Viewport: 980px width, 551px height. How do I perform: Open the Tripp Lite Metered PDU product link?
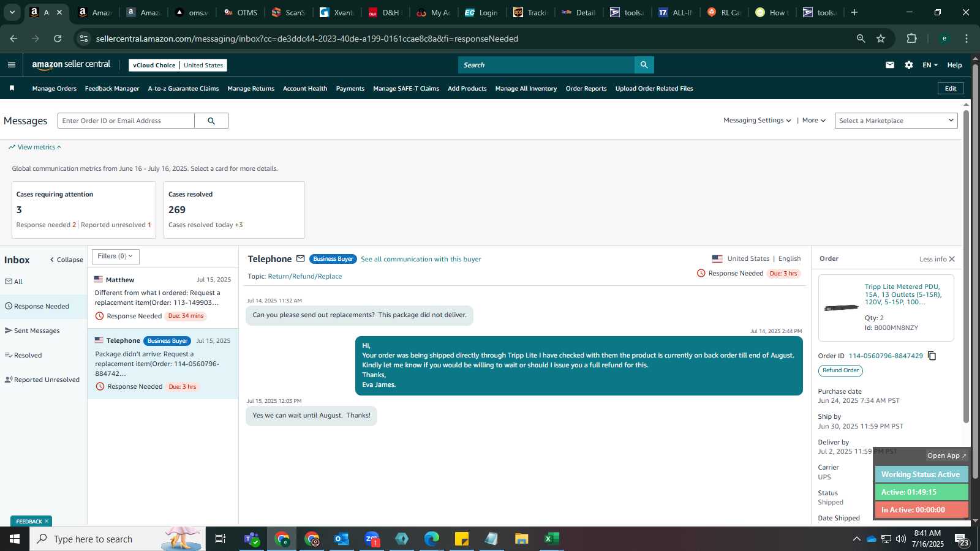tap(903, 294)
